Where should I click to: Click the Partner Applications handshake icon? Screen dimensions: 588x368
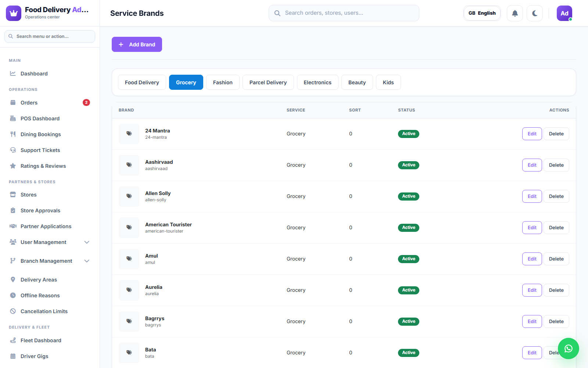point(13,226)
